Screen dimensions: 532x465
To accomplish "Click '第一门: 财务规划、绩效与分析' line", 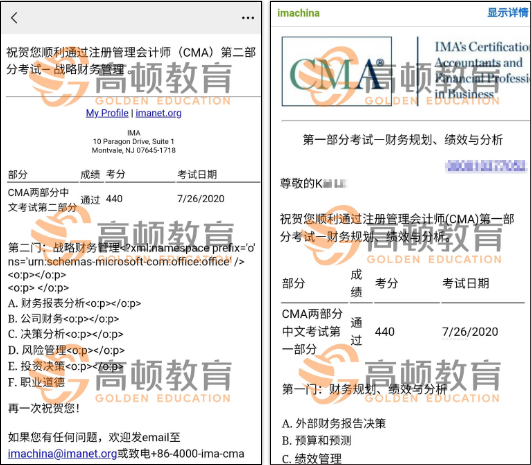I will click(x=364, y=389).
